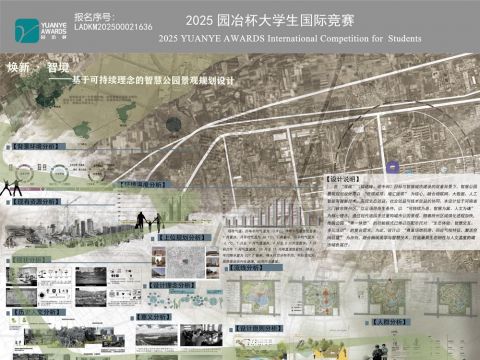
Task: Click the registration number LADKM202500021636
Action: point(113,27)
